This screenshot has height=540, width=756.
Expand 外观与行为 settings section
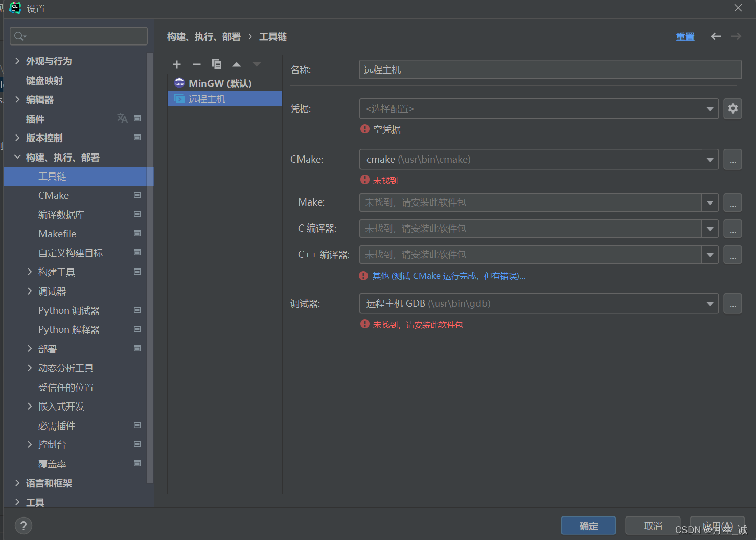tap(17, 61)
